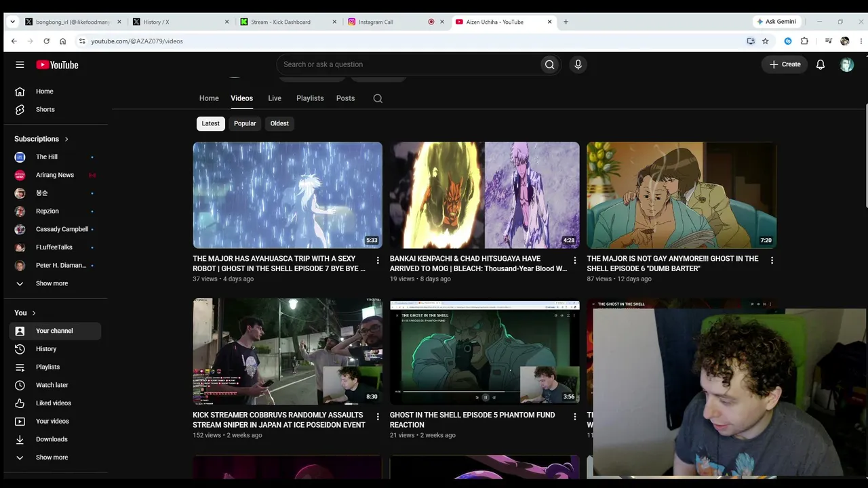This screenshot has height=488, width=868.
Task: Sort videos by Oldest
Action: pos(279,123)
